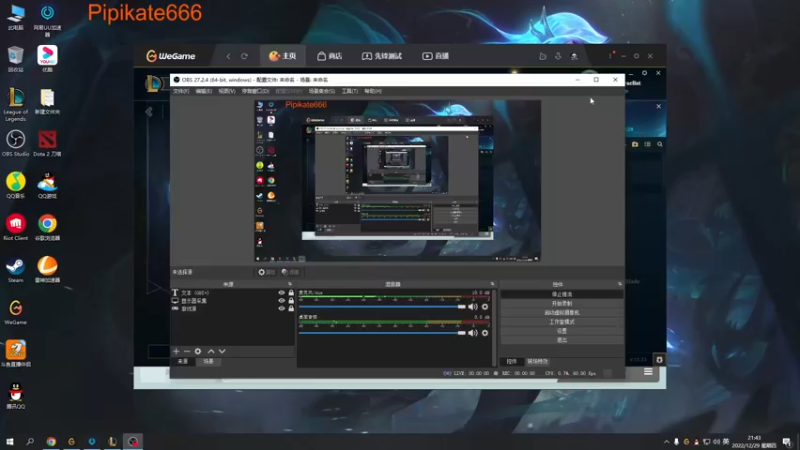Mute the 桌面音频 speaker icon
800x450 pixels.
point(473,333)
